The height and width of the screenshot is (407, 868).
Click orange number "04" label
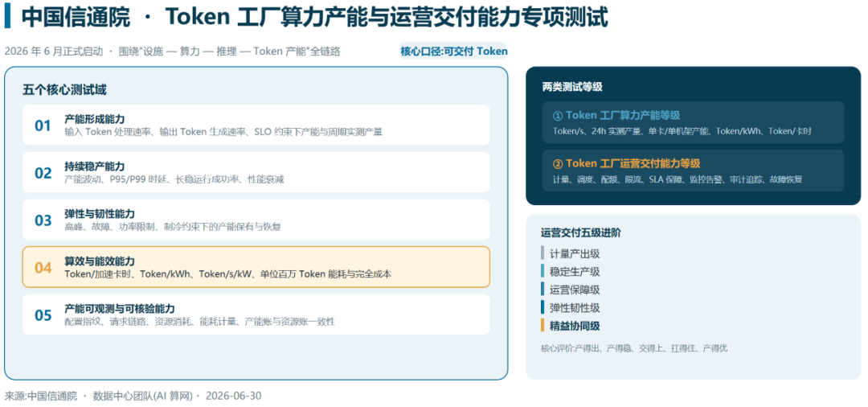pos(43,268)
